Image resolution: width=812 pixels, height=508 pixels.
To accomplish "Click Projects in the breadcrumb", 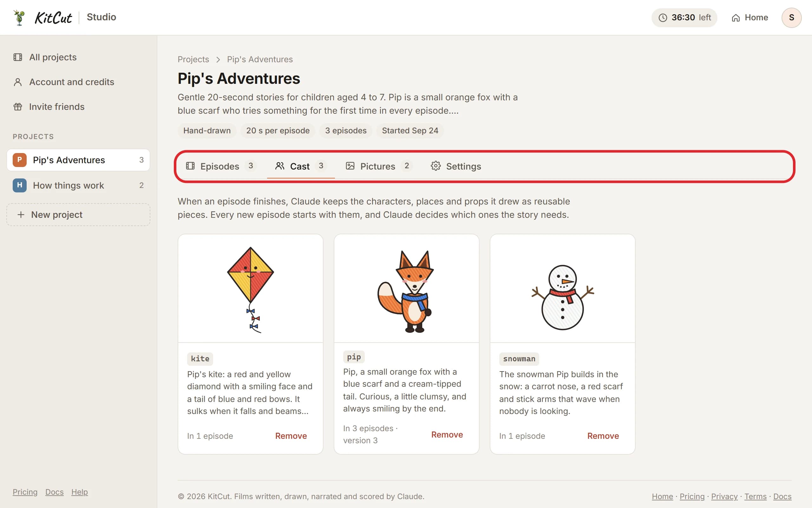I will point(193,59).
